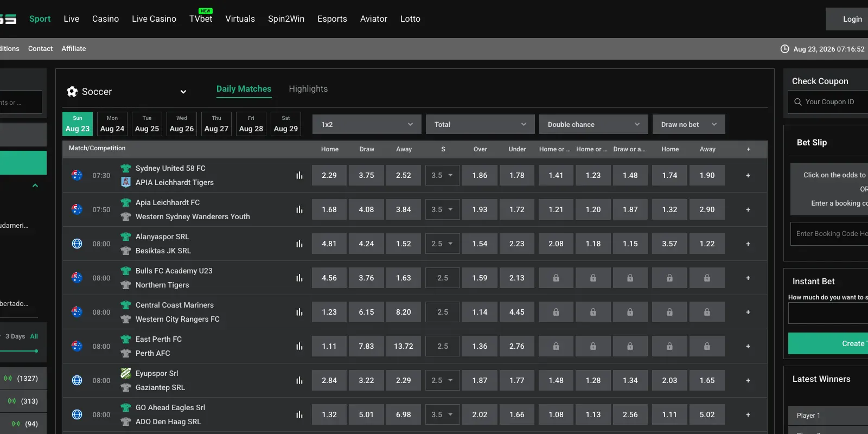
Task: Click the Enter Booking Code input field
Action: click(x=829, y=234)
